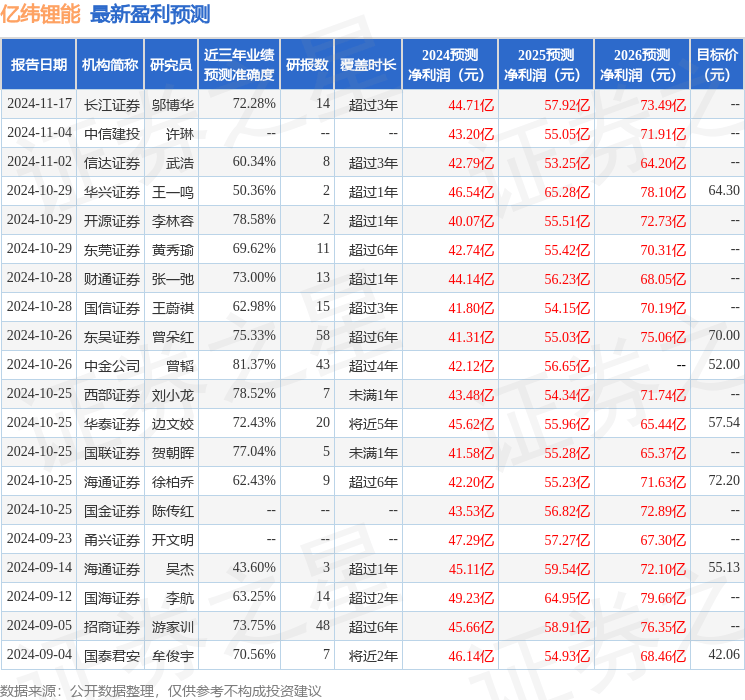Click target price 55.13
Screen dimensions: 745x700
tap(724, 567)
